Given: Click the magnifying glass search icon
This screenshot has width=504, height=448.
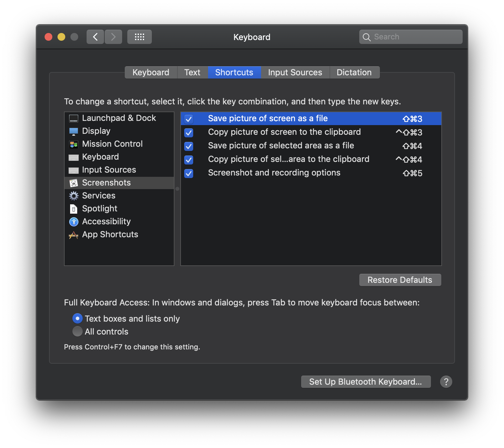Looking at the screenshot, I should (x=366, y=37).
